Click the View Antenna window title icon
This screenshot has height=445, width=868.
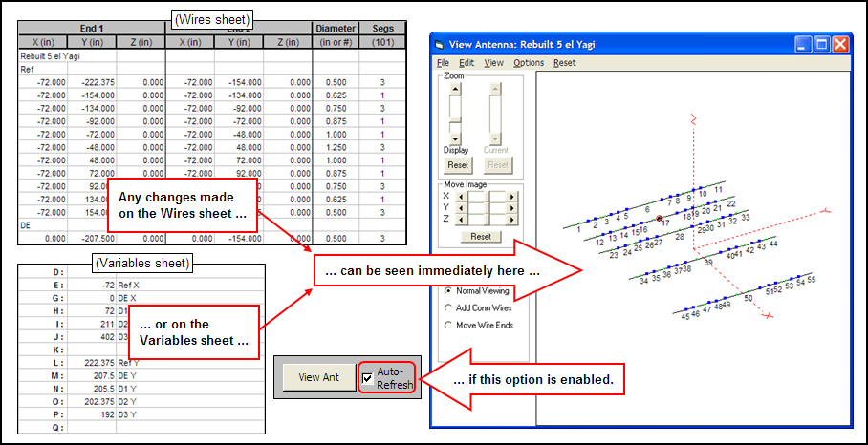point(441,44)
